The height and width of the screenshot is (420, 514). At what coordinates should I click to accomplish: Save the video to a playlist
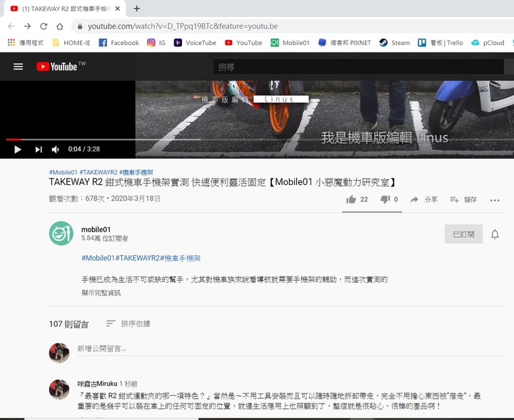point(463,199)
